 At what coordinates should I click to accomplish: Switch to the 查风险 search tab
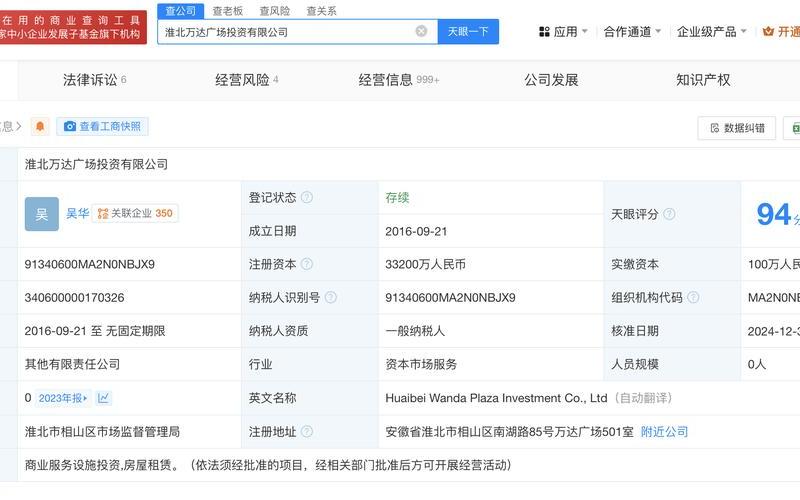point(274,11)
